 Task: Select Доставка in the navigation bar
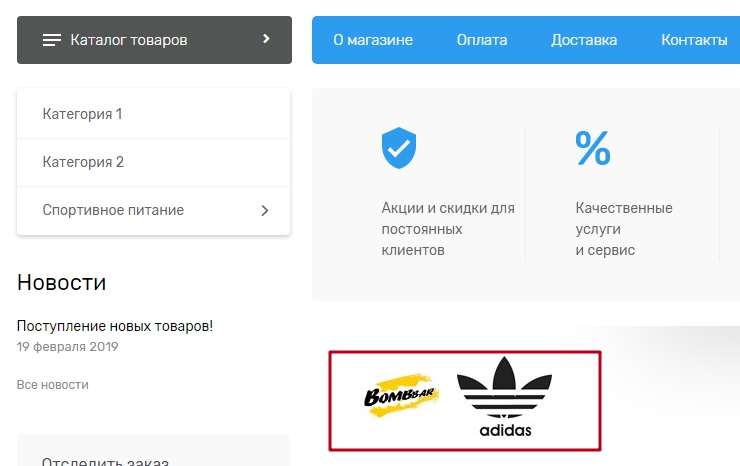pos(584,40)
